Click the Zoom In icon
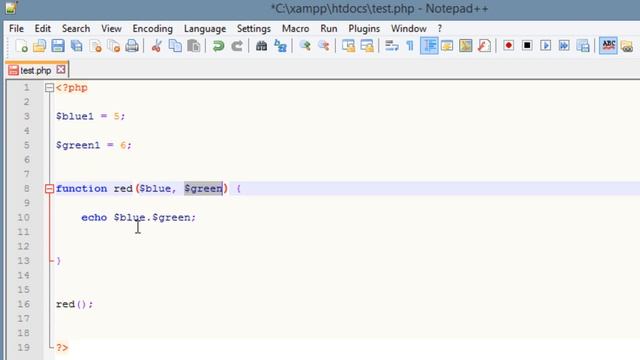This screenshot has height=360, width=640. point(305,46)
